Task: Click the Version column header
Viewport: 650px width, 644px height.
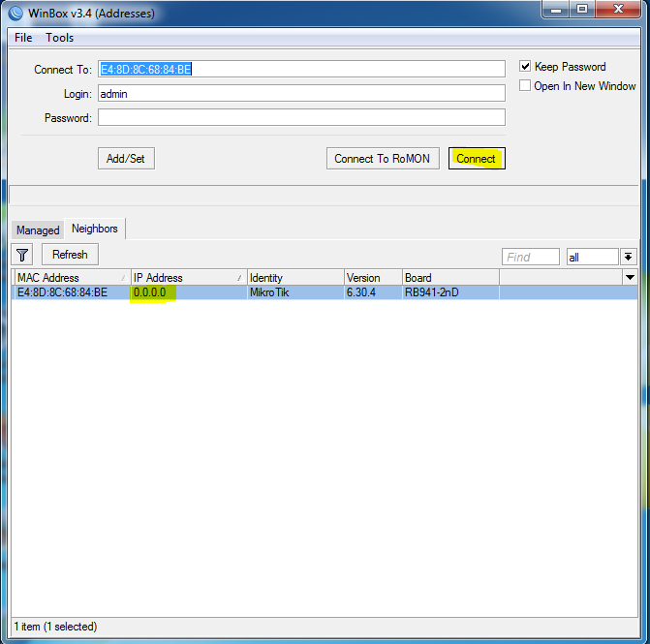Action: (x=373, y=277)
